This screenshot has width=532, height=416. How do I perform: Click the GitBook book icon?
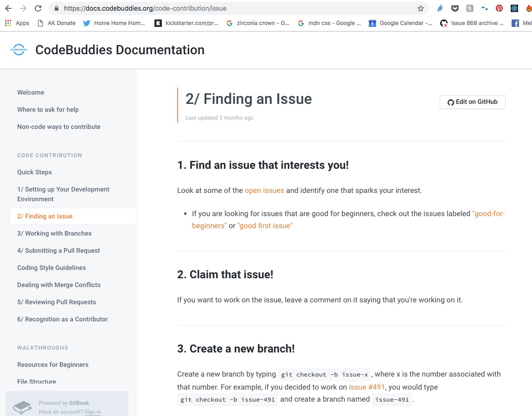pyautogui.click(x=22, y=407)
